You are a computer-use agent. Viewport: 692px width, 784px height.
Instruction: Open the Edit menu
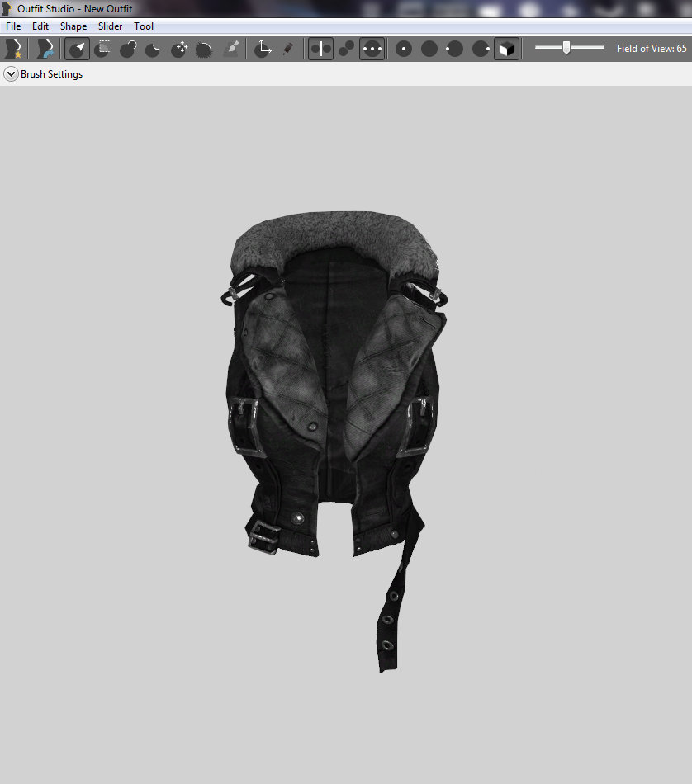click(40, 26)
